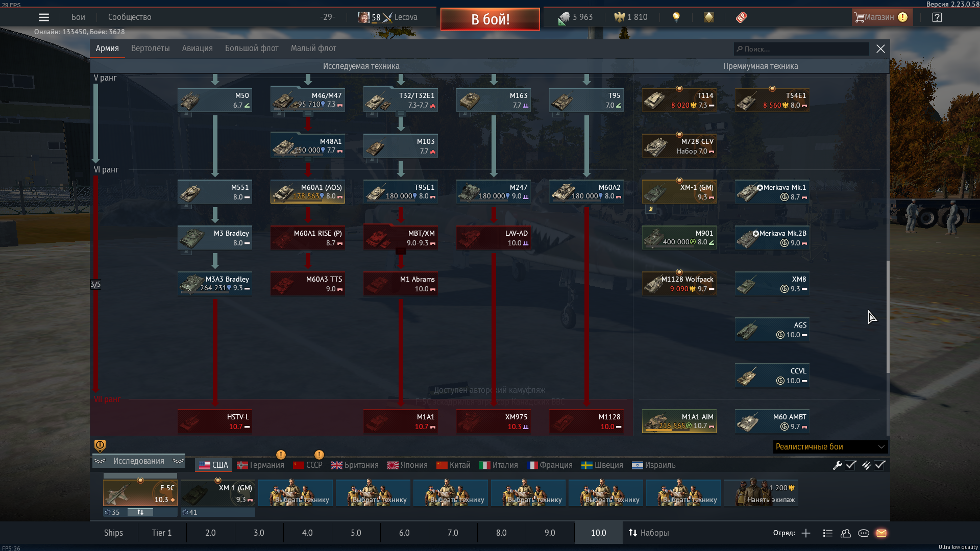Click the wrench auto-repair icon
The height and width of the screenshot is (551, 980).
pyautogui.click(x=837, y=465)
